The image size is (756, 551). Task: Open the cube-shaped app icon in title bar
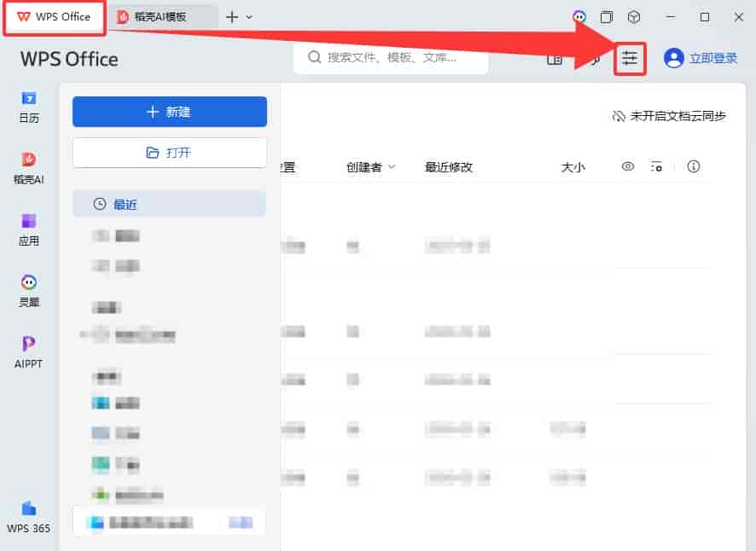[634, 17]
